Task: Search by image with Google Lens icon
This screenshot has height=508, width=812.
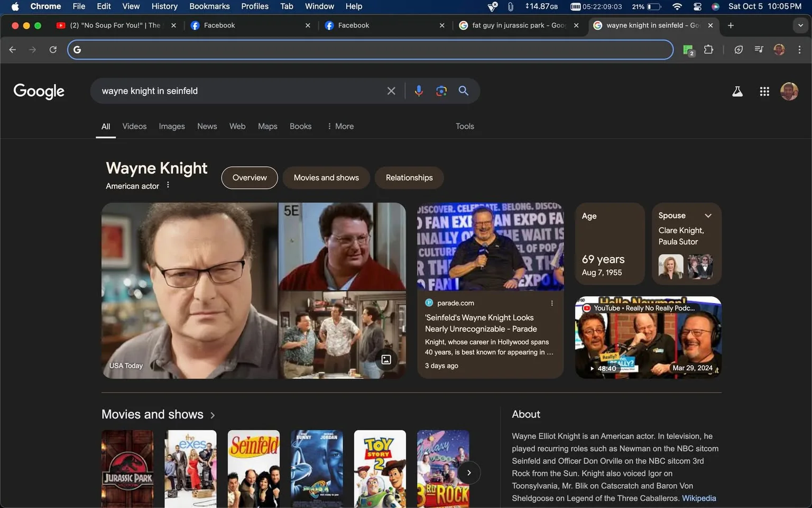Action: point(441,91)
